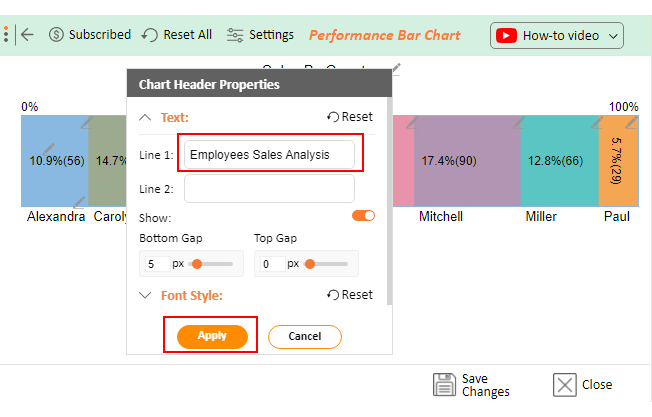Reset the Font Style section
Screen dimensions: 652x417
[350, 295]
